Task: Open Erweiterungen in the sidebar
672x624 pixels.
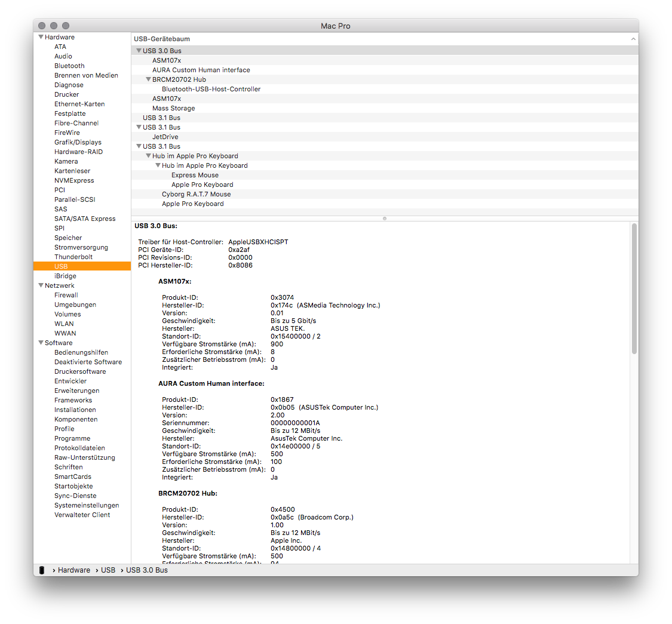Action: tap(76, 391)
